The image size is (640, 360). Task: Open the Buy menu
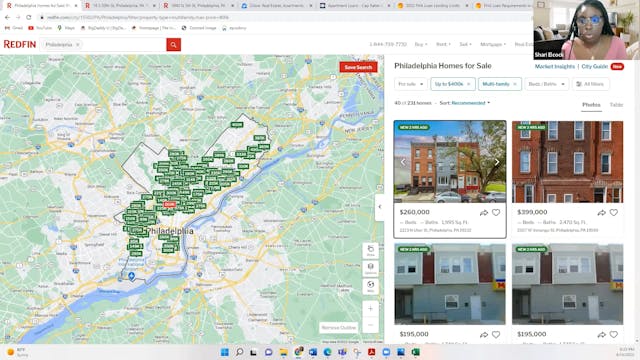pos(421,44)
